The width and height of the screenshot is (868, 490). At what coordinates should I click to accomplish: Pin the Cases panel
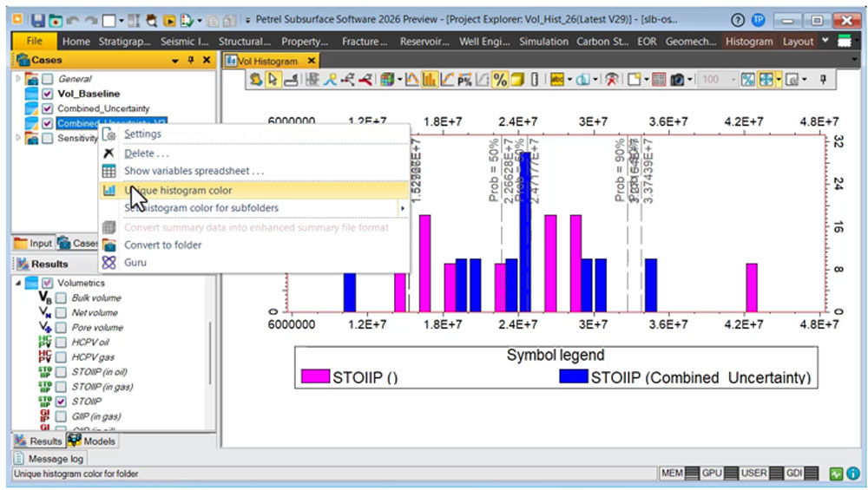coord(191,60)
